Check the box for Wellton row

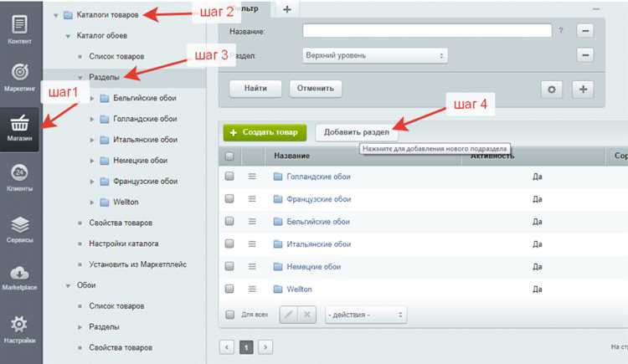(229, 289)
